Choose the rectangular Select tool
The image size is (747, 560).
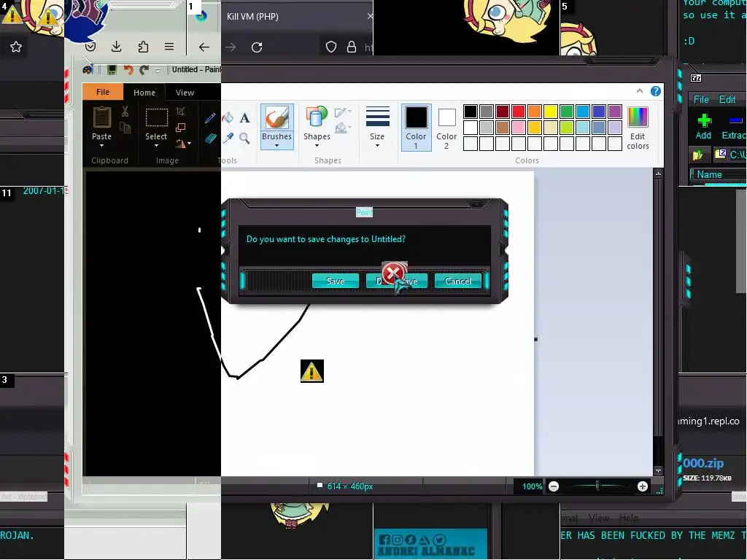[156, 117]
